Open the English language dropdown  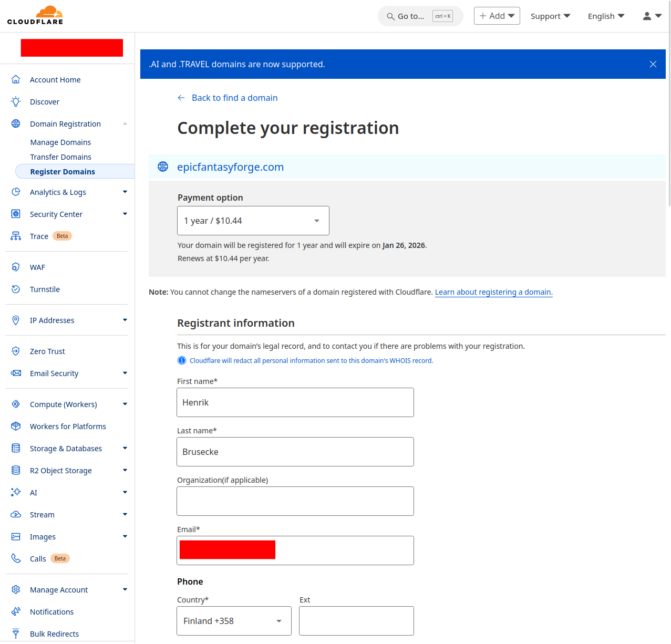[606, 16]
